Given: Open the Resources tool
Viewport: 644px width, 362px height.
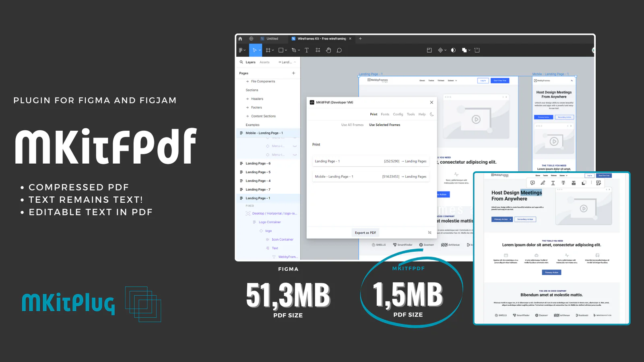Looking at the screenshot, I should [318, 50].
